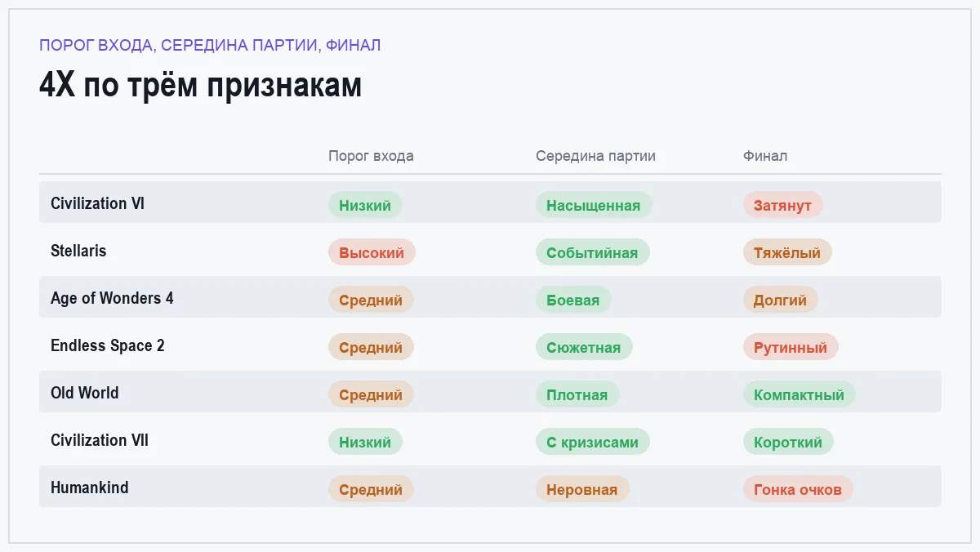Select the "Плотная" badge

point(577,394)
